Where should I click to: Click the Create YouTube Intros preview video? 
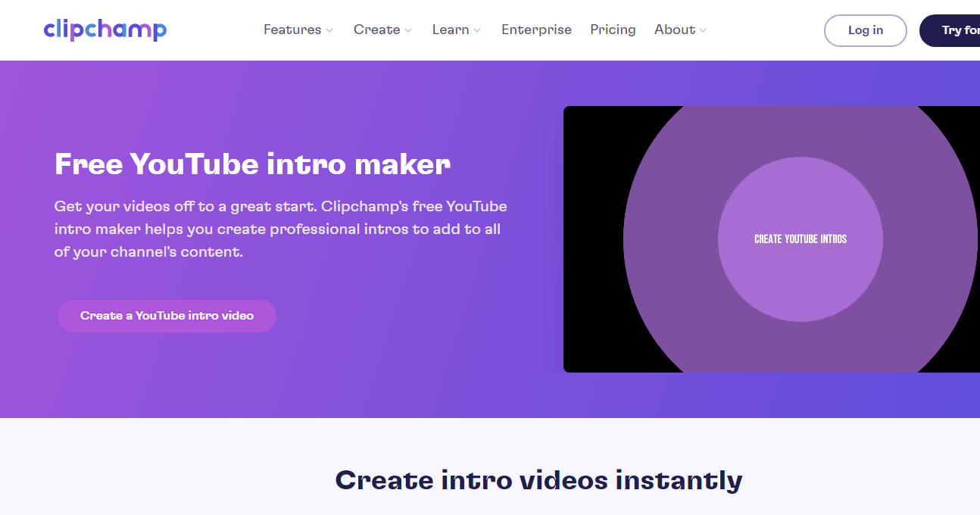(772, 239)
